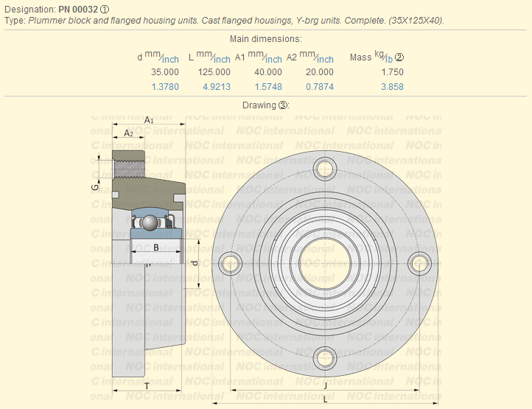Click the blue inch unit under A1 heading

coord(274,60)
